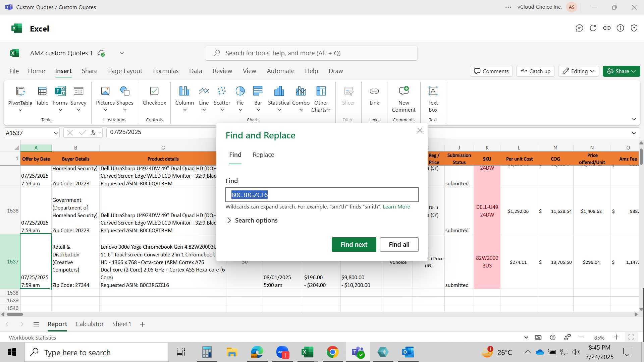This screenshot has width=644, height=362.
Task: Add a new sheet with plus icon
Action: (x=142, y=324)
